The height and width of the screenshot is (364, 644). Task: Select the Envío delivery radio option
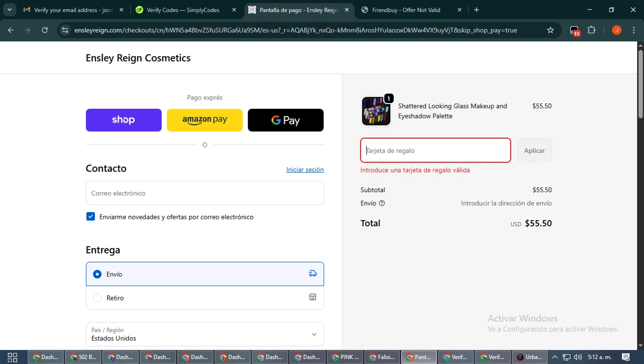[x=97, y=274]
